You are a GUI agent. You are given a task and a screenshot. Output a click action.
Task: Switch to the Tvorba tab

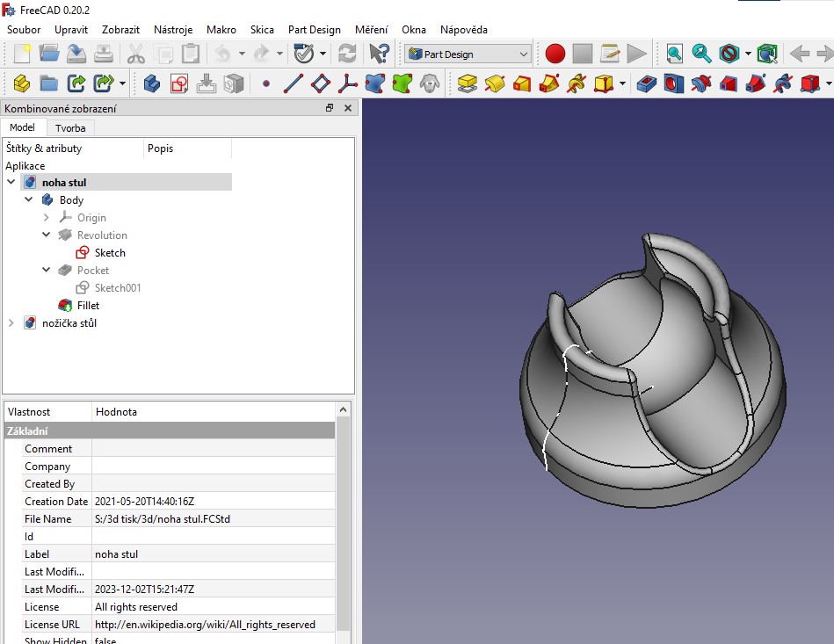pyautogui.click(x=70, y=127)
